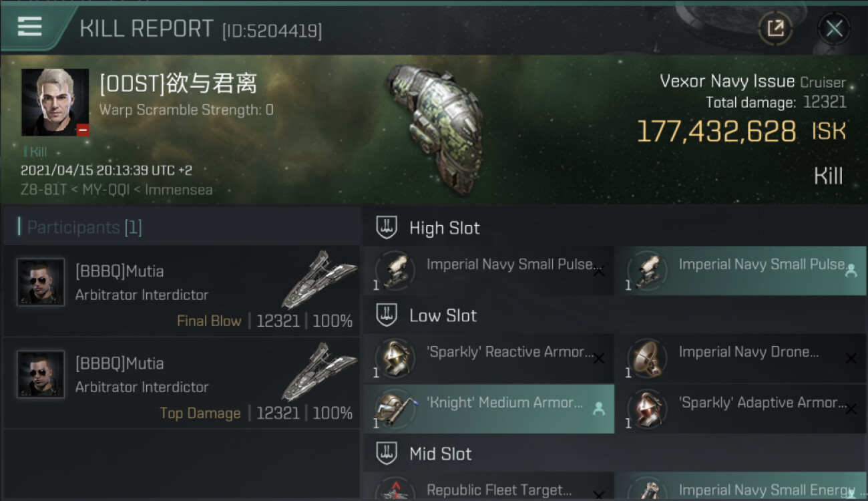This screenshot has height=501, width=868.
Task: Click the Imperial Navy Drone module icon
Action: [645, 357]
